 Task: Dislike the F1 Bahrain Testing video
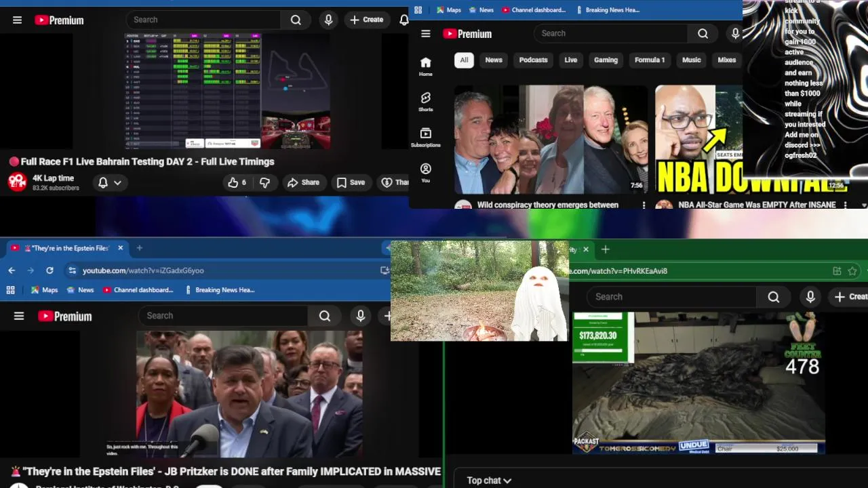[x=265, y=182]
